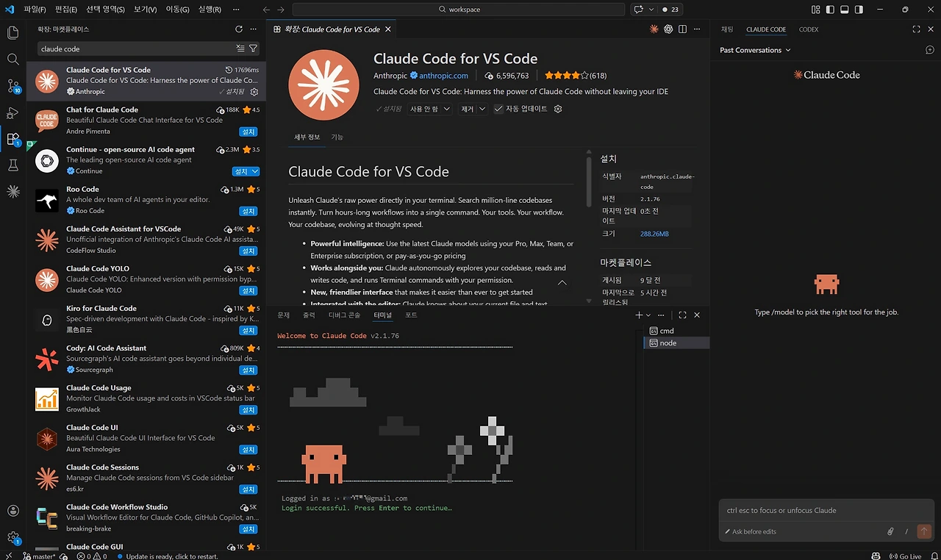Attach a file in the Claude prompt box

[890, 531]
